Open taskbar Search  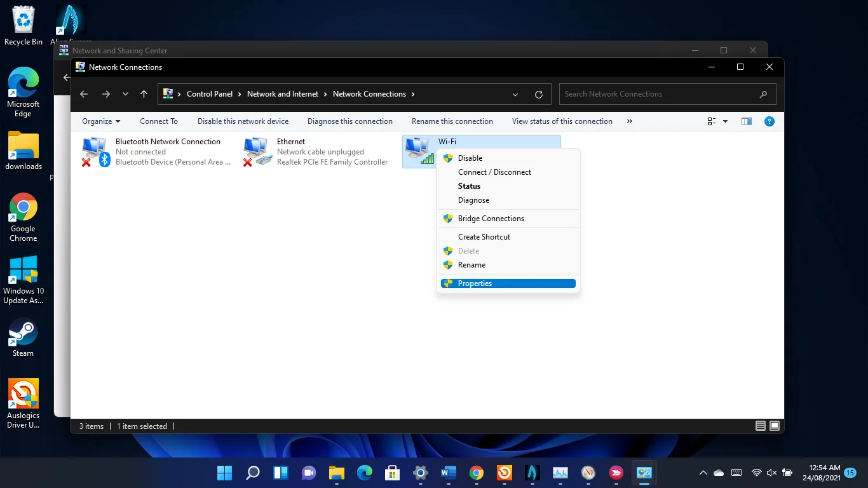253,473
